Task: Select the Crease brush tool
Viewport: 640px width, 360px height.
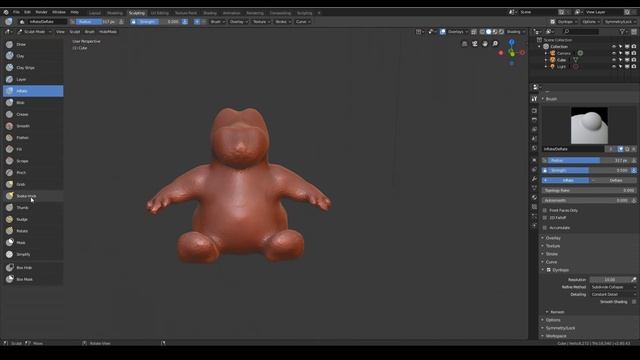Action: coord(33,114)
